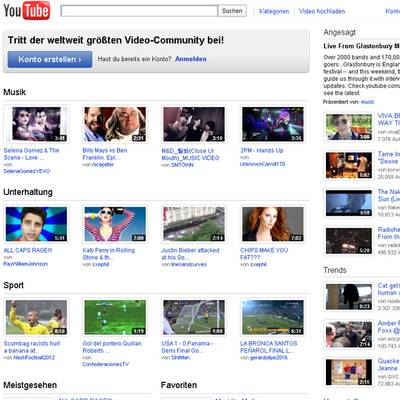Open USA 1 - 0 Panama thumbnail
Viewport: 400px width, 400px height.
point(194,317)
